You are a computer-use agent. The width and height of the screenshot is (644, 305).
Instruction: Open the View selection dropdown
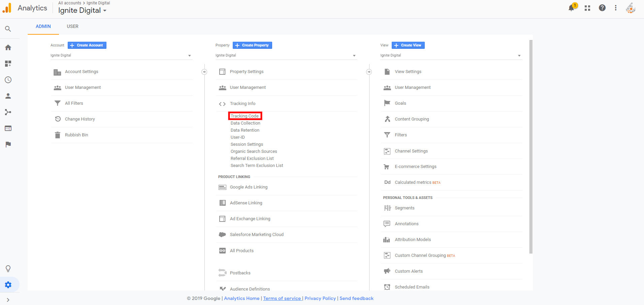451,56
